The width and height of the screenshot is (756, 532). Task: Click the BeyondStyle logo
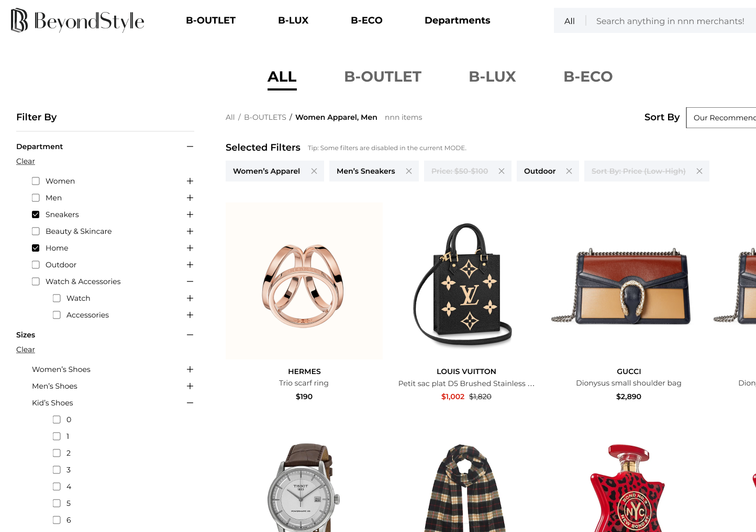[x=77, y=20]
